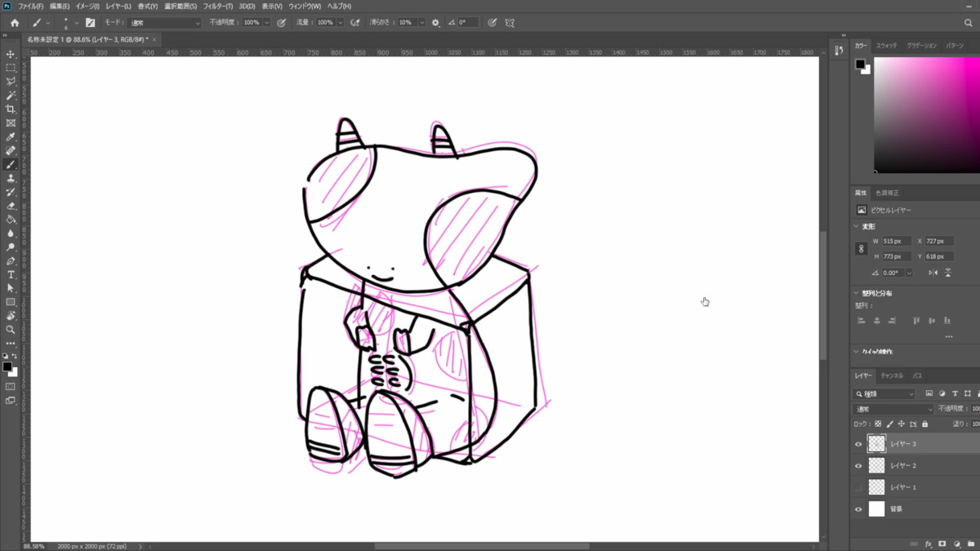Select the Magic Wand tool

(x=11, y=96)
